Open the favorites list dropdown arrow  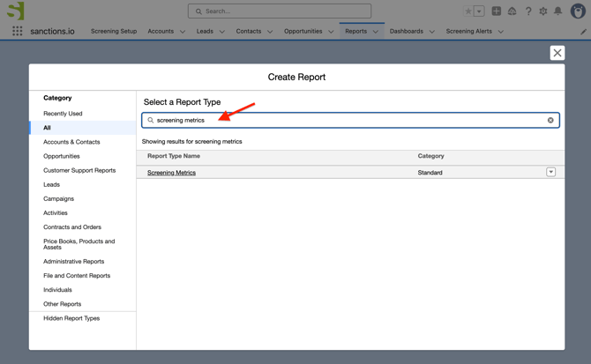coord(479,11)
